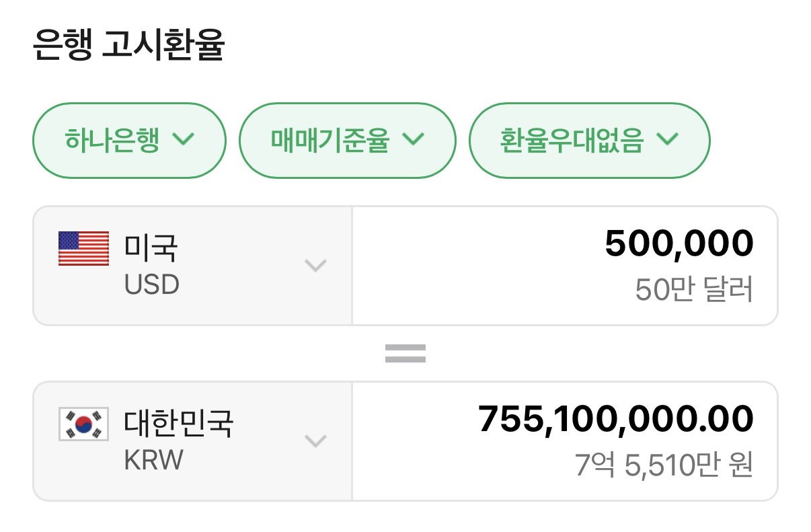Click the chevron inside the 환율우대없음 pill
Viewport: 811px width, 532px height.
pos(667,140)
